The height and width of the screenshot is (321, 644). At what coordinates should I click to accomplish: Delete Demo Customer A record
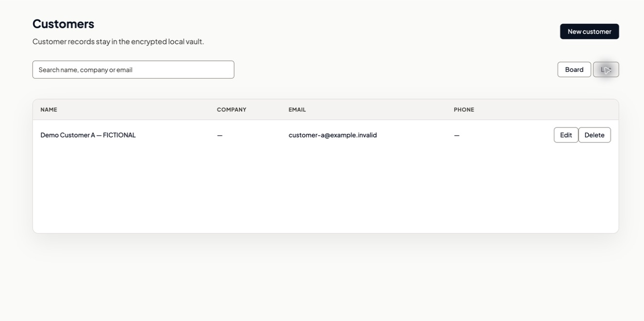pos(594,135)
